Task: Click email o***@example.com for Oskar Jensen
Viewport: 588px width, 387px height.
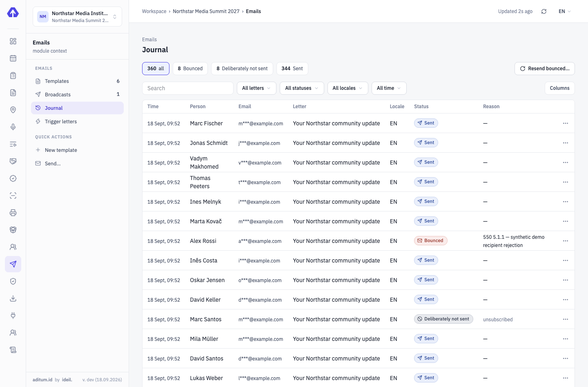Action: tap(260, 280)
